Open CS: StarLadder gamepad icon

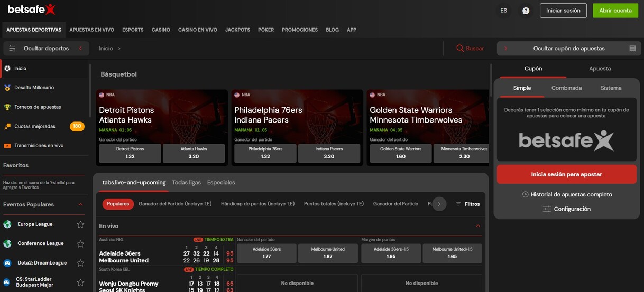pos(7,282)
